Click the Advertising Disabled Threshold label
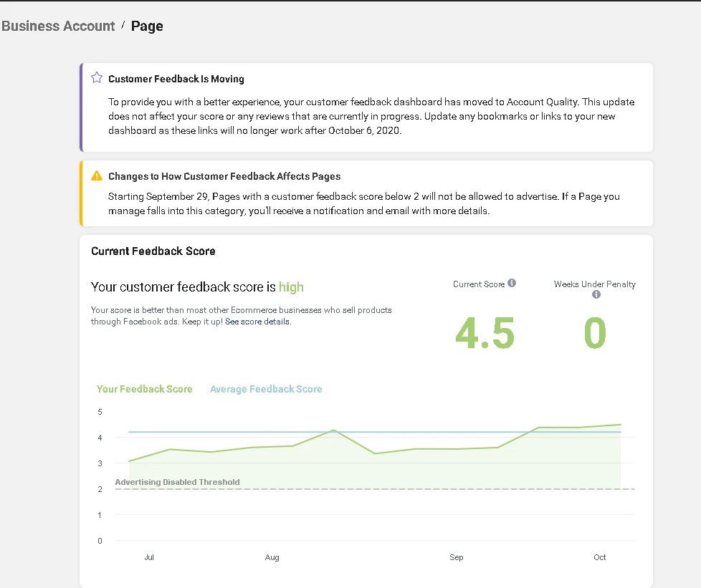This screenshot has width=701, height=588. [177, 482]
